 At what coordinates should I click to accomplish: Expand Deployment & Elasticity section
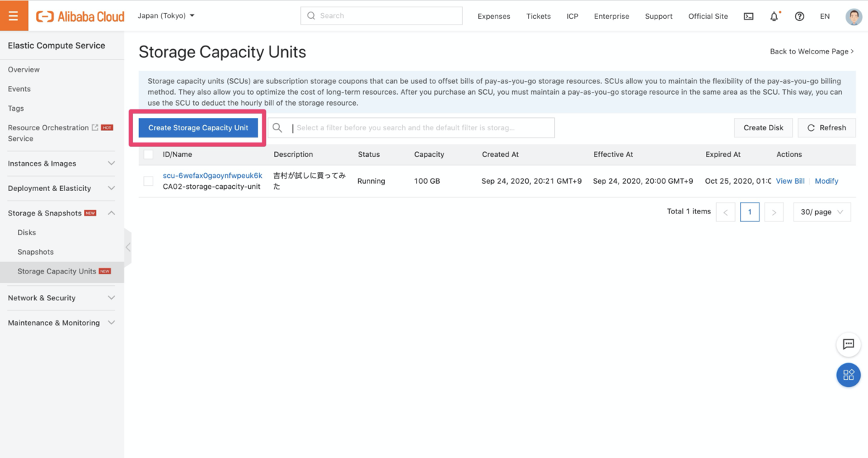pos(61,188)
